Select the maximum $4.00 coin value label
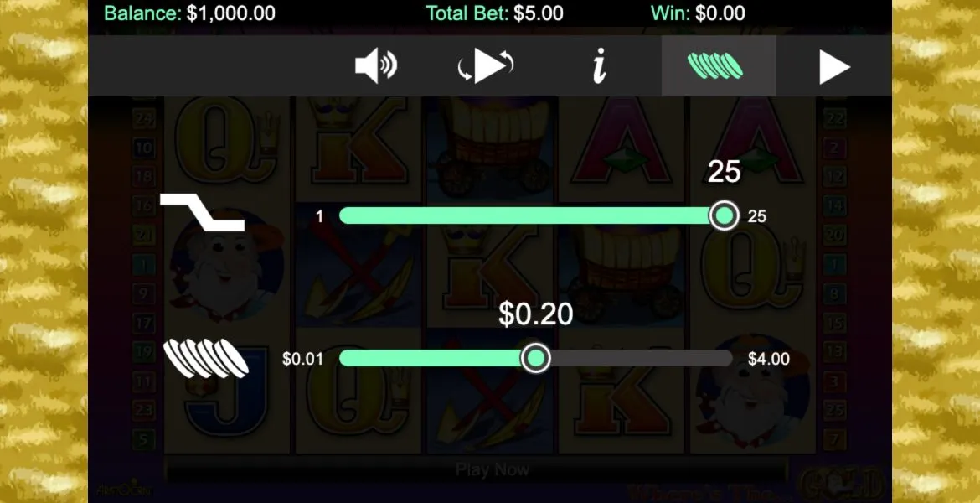The width and height of the screenshot is (980, 503). point(769,359)
